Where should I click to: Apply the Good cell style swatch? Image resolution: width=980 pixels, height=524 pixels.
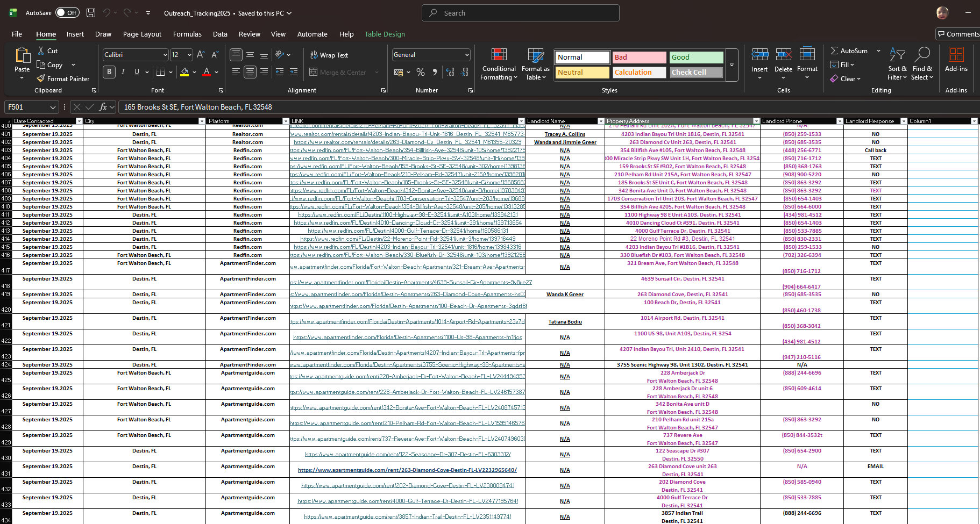pos(696,57)
